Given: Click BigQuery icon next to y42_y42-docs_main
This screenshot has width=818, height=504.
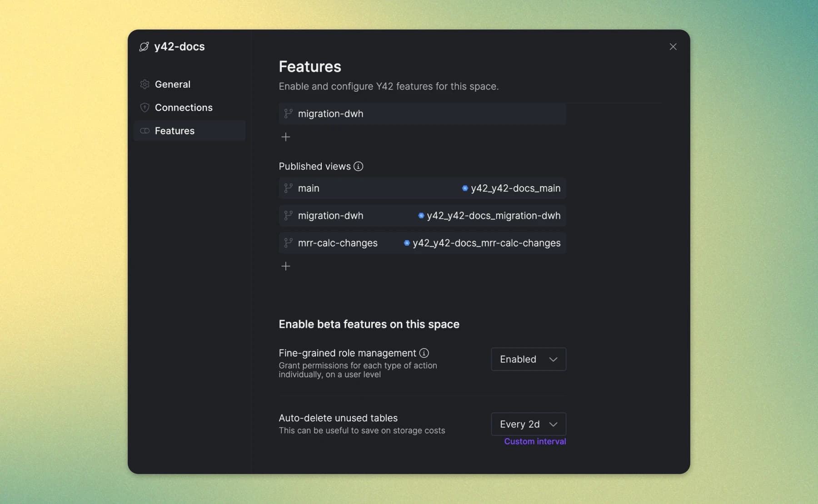Looking at the screenshot, I should pyautogui.click(x=465, y=188).
